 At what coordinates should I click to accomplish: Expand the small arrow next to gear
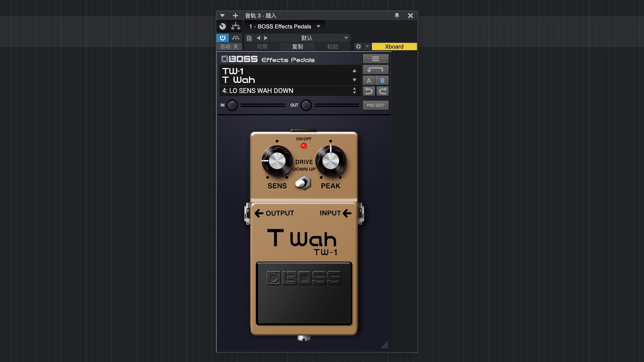(367, 47)
